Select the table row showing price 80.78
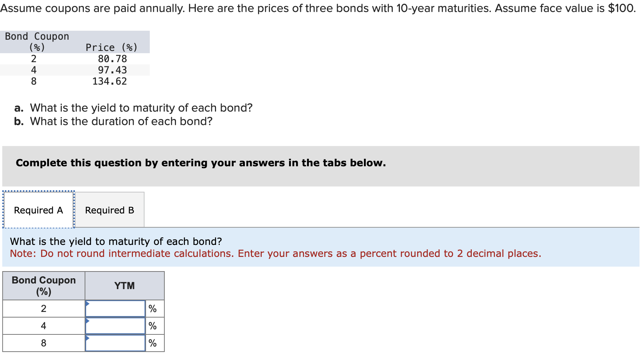Screen dimensions: 644x358 click(x=75, y=58)
